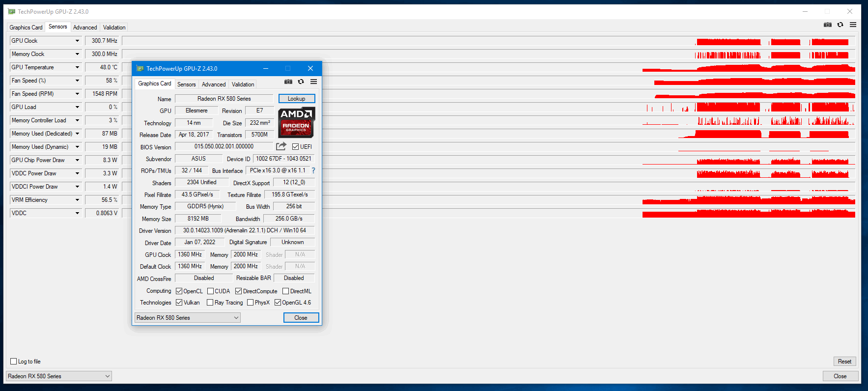Open the hamburger menu in the Sensors window
This screenshot has width=868, height=391.
tap(853, 25)
